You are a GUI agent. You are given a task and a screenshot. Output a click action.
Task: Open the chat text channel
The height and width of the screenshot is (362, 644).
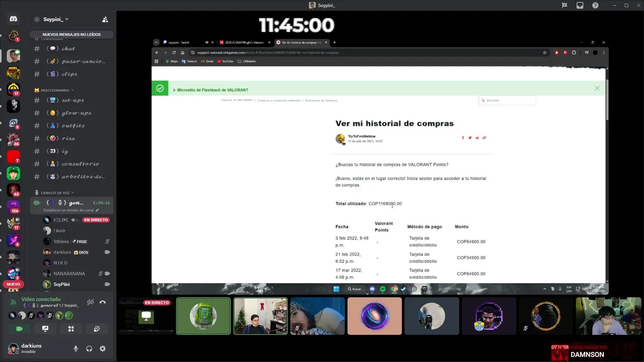click(71, 49)
